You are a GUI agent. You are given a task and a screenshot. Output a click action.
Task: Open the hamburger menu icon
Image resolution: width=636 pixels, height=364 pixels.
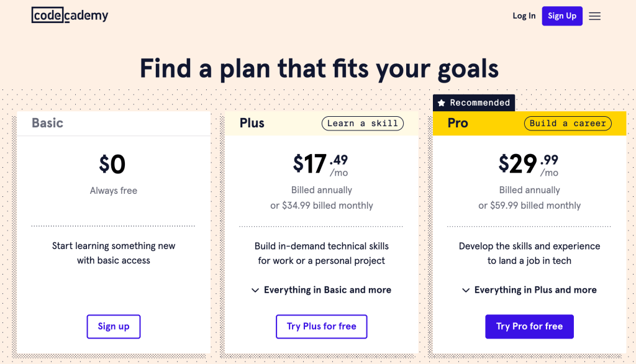tap(594, 16)
